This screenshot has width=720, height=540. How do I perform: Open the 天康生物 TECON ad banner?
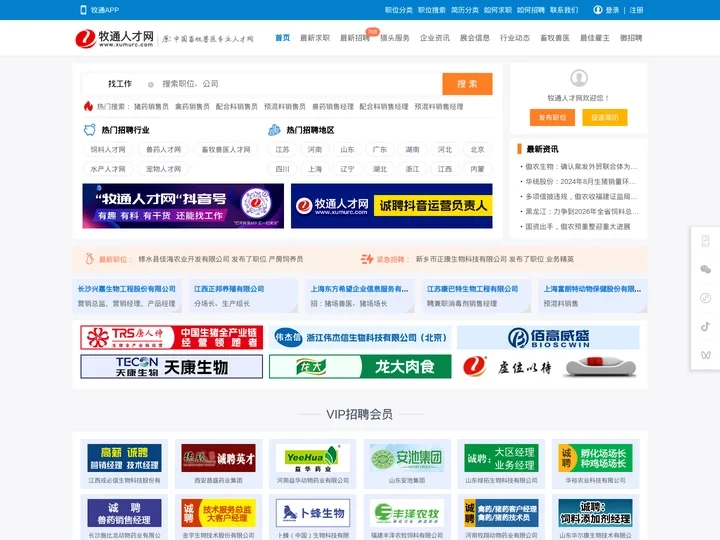[x=172, y=366]
